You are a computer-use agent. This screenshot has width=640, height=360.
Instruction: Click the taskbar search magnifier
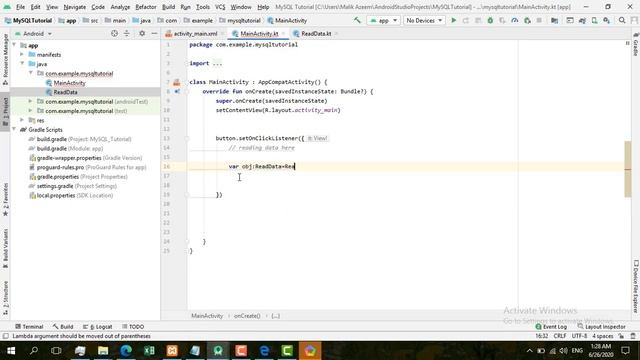34,351
